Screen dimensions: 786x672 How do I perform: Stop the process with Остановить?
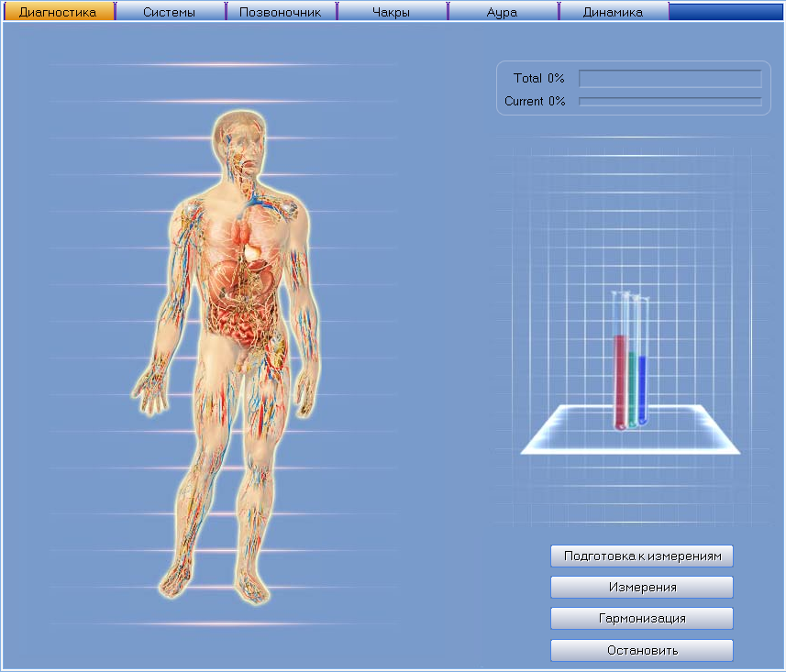(642, 650)
